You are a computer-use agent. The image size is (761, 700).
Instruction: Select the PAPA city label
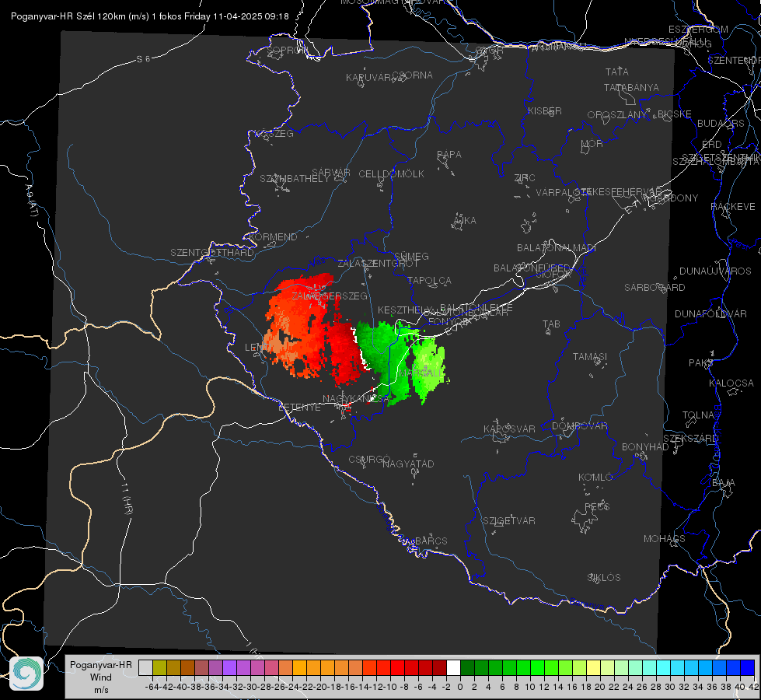[449, 155]
